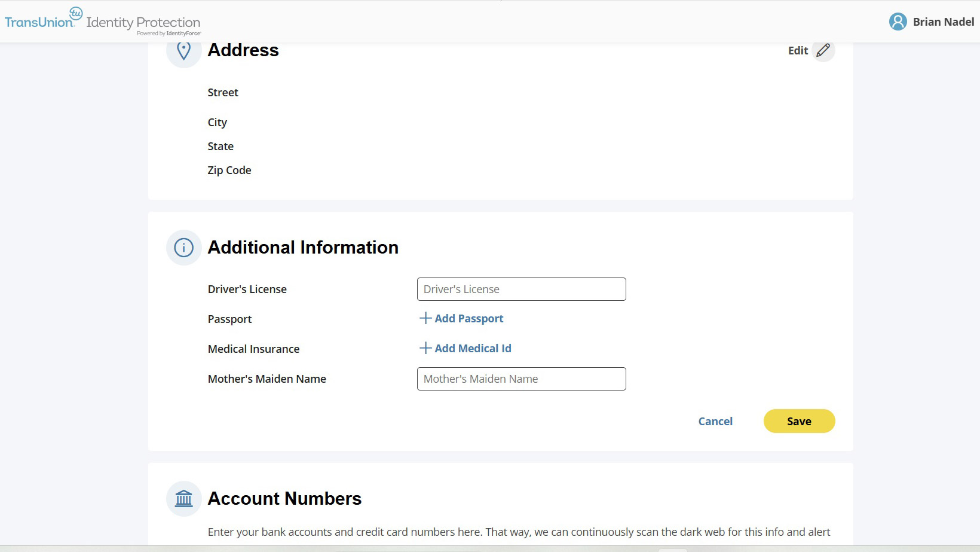Click the TransUnion logo
Viewport: 980px width, 552px height.
(x=43, y=20)
